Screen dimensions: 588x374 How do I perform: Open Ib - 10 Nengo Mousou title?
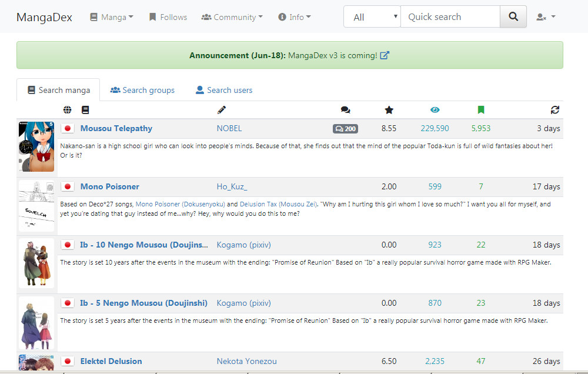pos(144,245)
